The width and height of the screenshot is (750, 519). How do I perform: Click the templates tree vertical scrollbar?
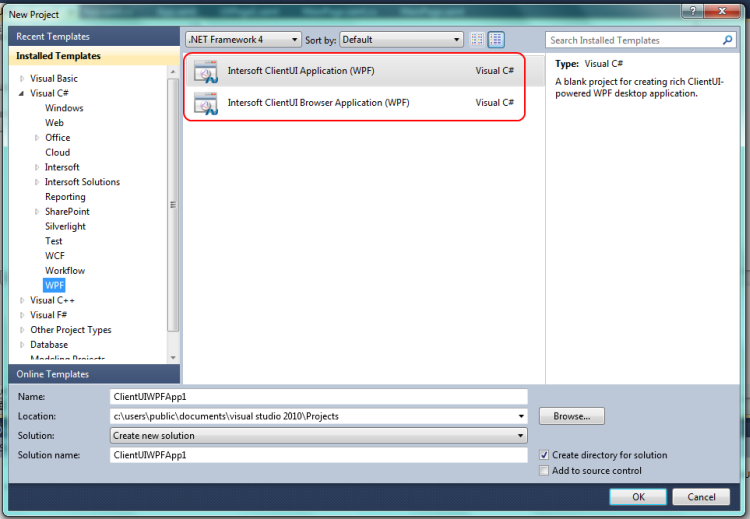click(173, 205)
